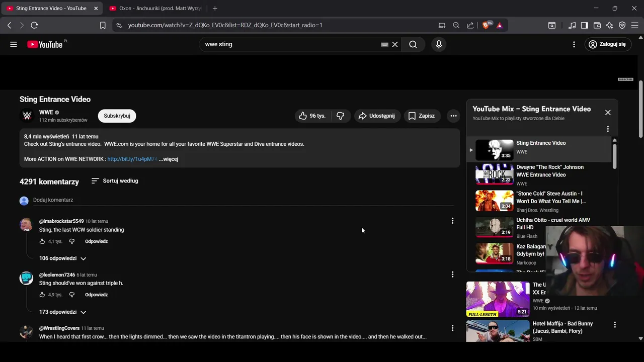Image resolution: width=644 pixels, height=362 pixels.
Task: Subscribe to WWE with Subskrybuj
Action: [x=117, y=116]
